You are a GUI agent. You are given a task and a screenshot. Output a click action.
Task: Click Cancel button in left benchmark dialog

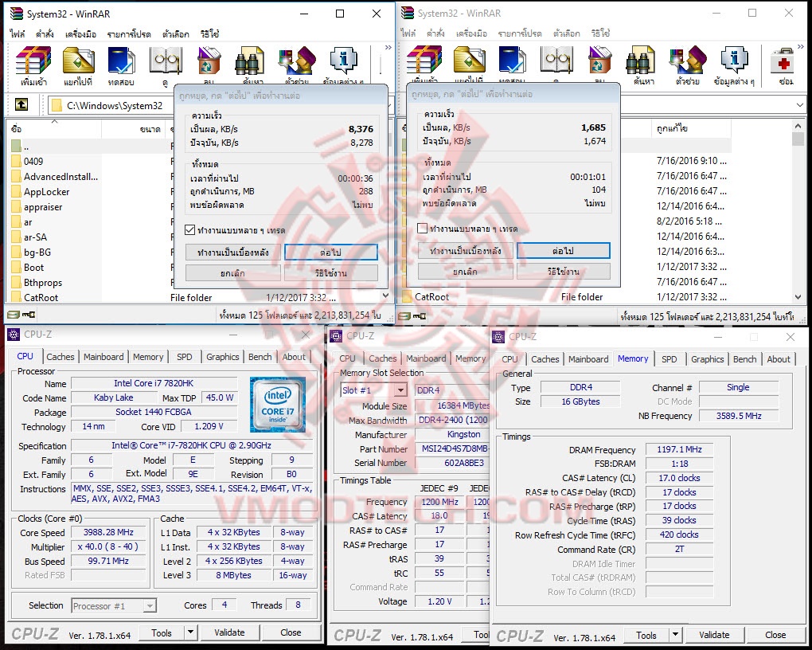[233, 272]
